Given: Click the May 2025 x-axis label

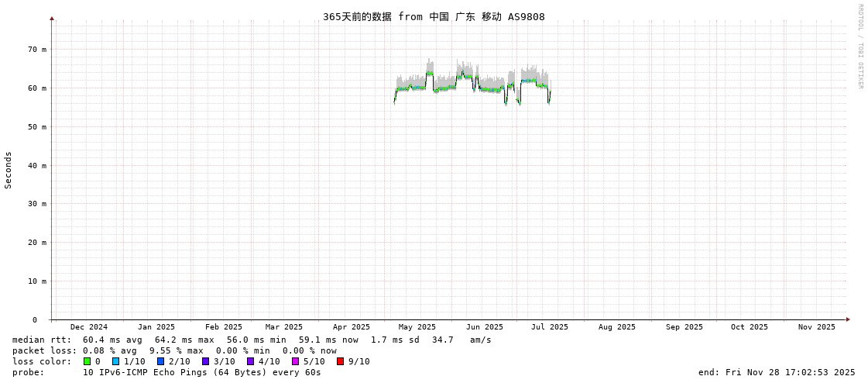Looking at the screenshot, I should click(417, 327).
